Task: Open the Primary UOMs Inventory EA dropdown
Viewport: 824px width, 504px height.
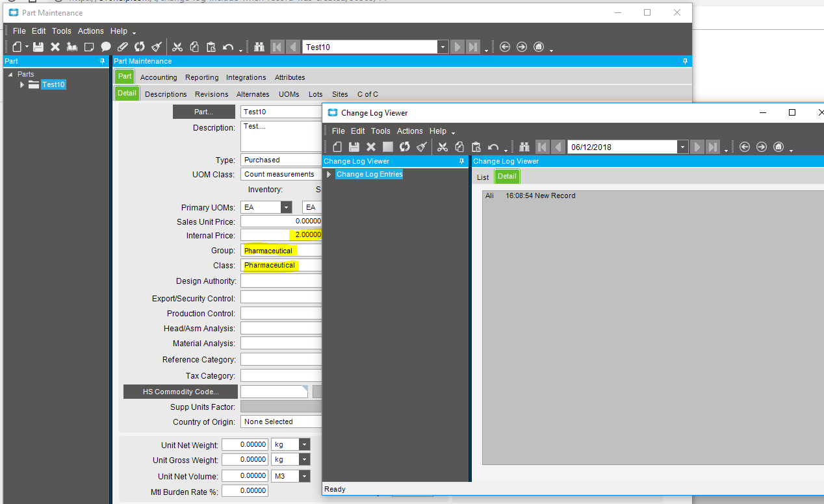Action: point(286,207)
